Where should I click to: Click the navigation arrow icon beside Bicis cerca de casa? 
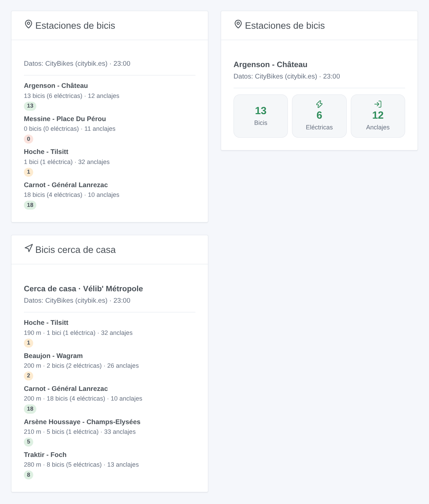[x=29, y=248]
